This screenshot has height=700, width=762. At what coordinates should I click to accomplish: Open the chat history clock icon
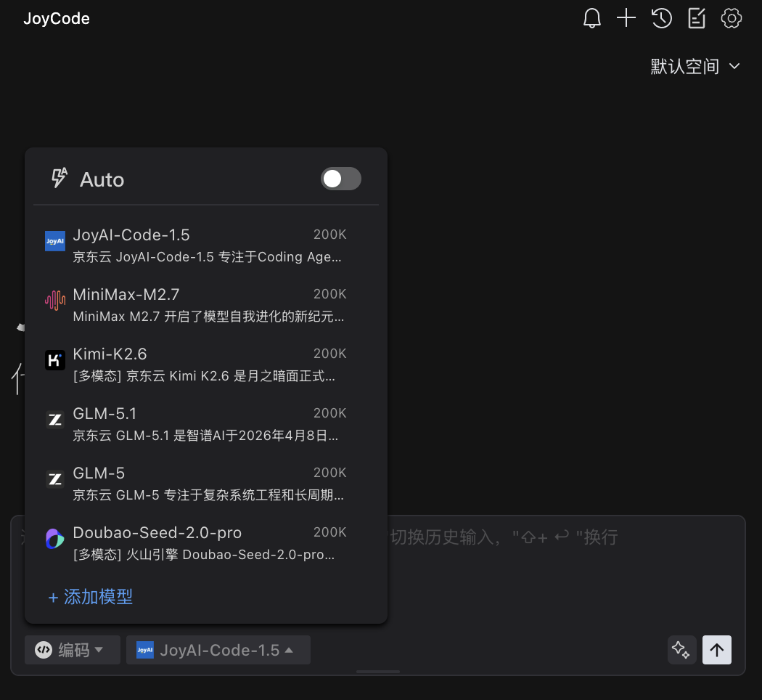661,18
